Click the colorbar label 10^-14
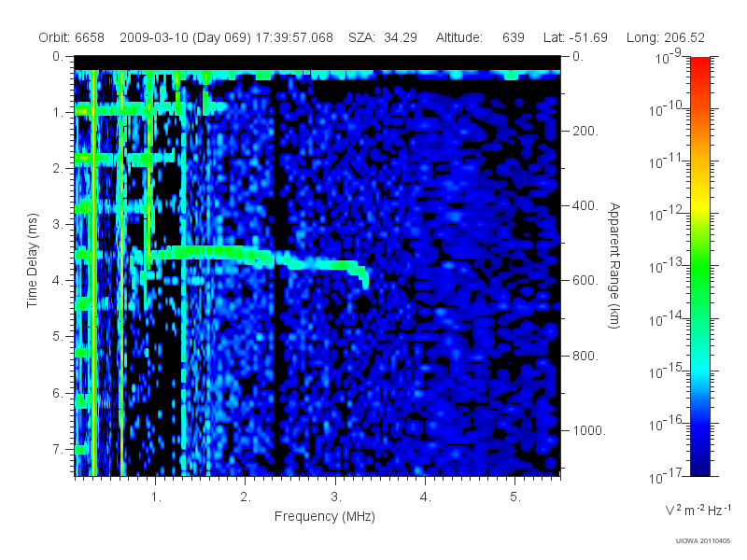This screenshot has width=747, height=560. 666,318
